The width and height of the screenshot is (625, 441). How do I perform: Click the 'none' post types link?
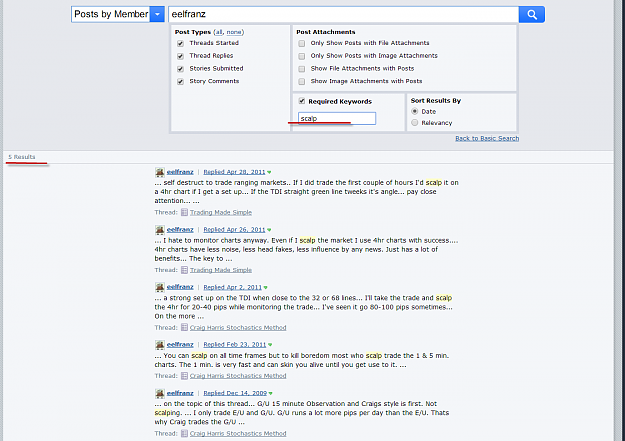234,32
